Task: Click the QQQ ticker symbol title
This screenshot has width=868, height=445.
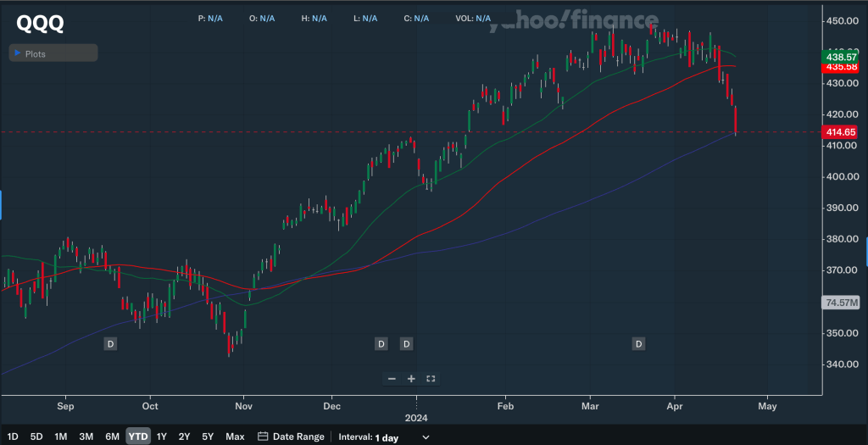Action: click(40, 24)
